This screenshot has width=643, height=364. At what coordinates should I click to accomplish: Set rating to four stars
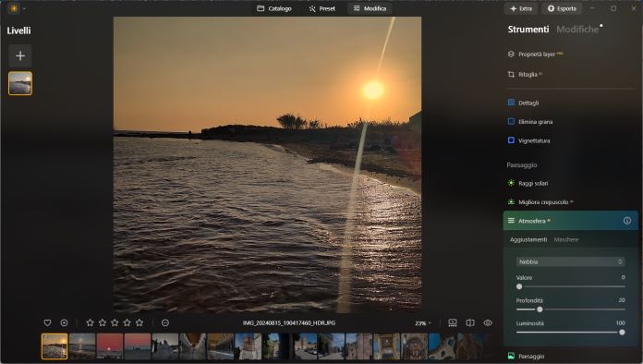point(127,323)
